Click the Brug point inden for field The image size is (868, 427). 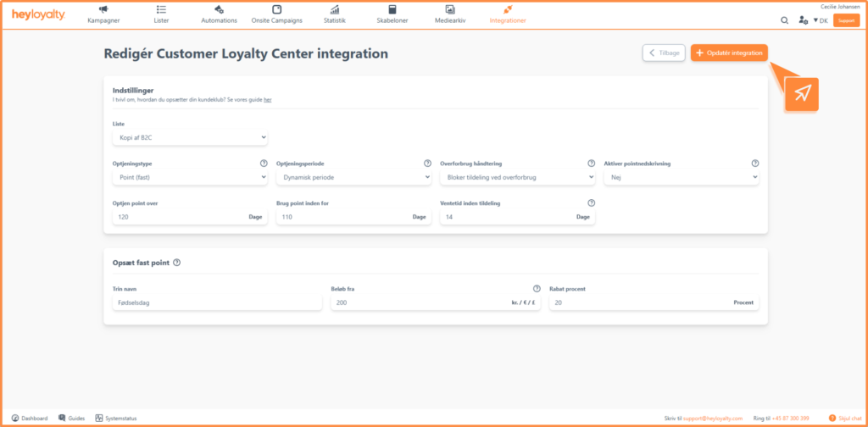pyautogui.click(x=353, y=218)
